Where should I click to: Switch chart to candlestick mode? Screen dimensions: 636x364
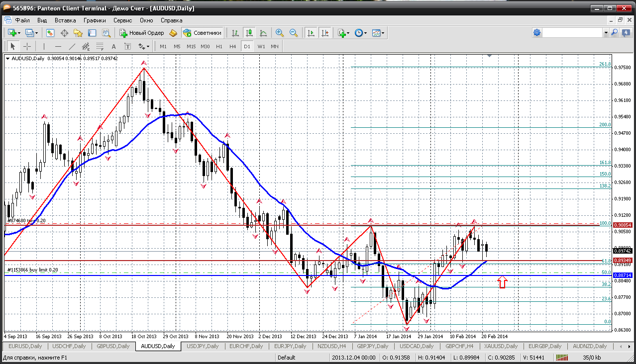point(249,33)
